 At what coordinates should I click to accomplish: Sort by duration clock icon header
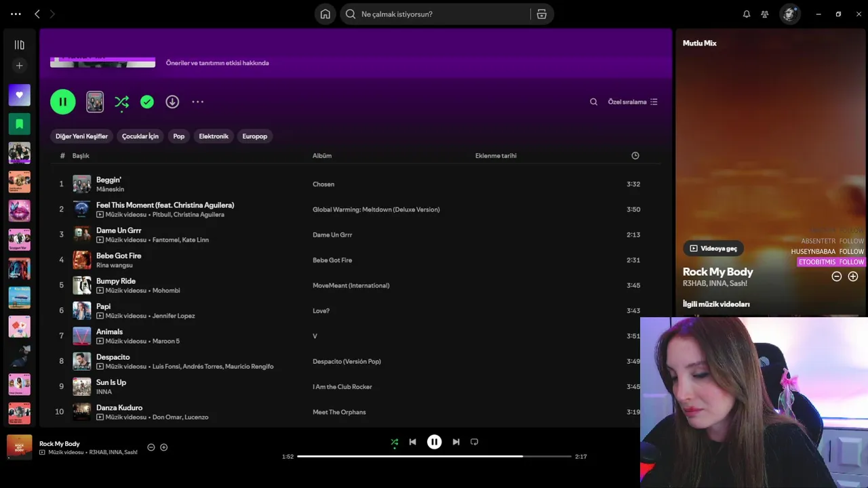(635, 156)
